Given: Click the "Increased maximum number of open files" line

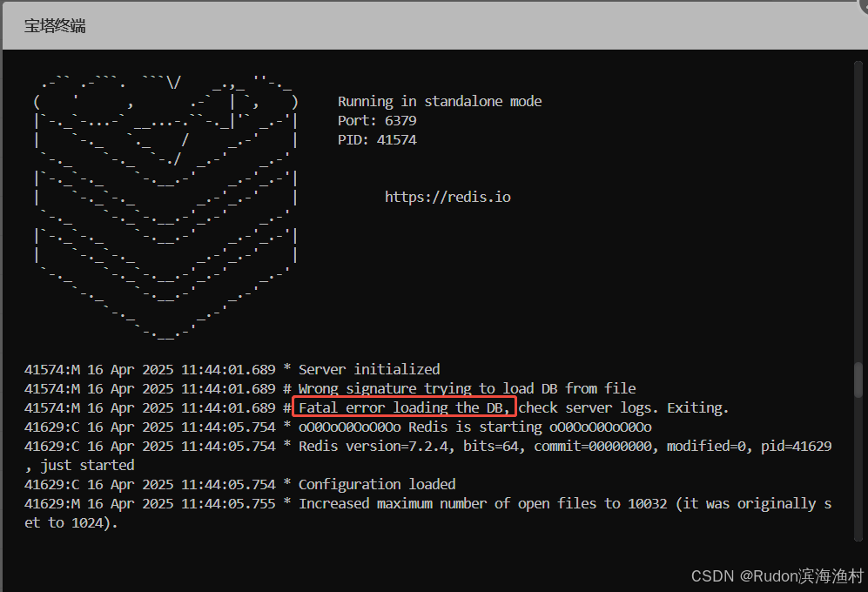Looking at the screenshot, I should (428, 504).
